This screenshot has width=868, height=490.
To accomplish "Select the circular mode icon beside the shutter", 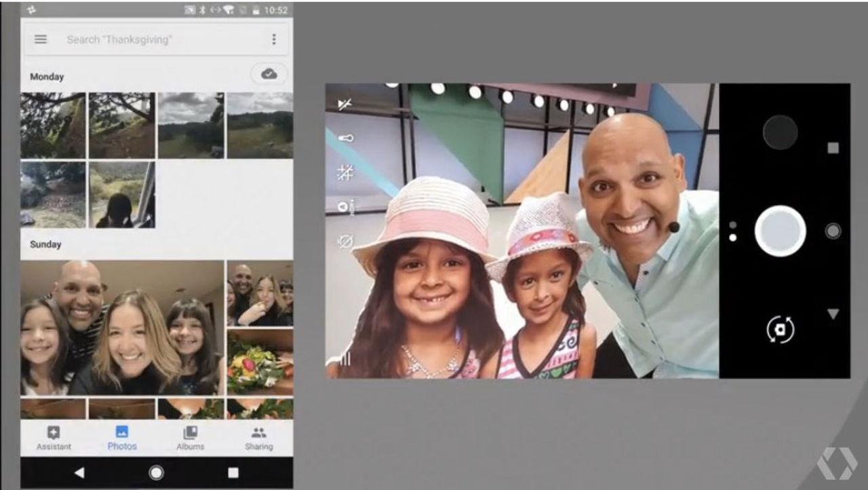I will coord(833,232).
